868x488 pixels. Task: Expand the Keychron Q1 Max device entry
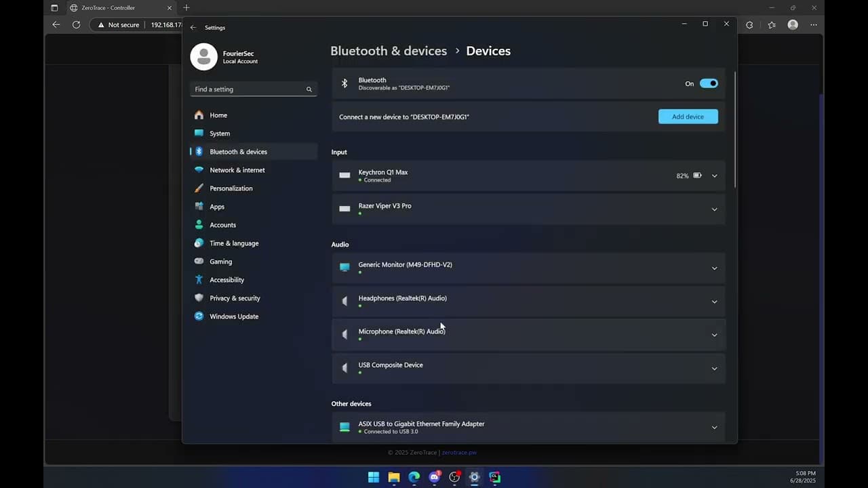click(714, 176)
